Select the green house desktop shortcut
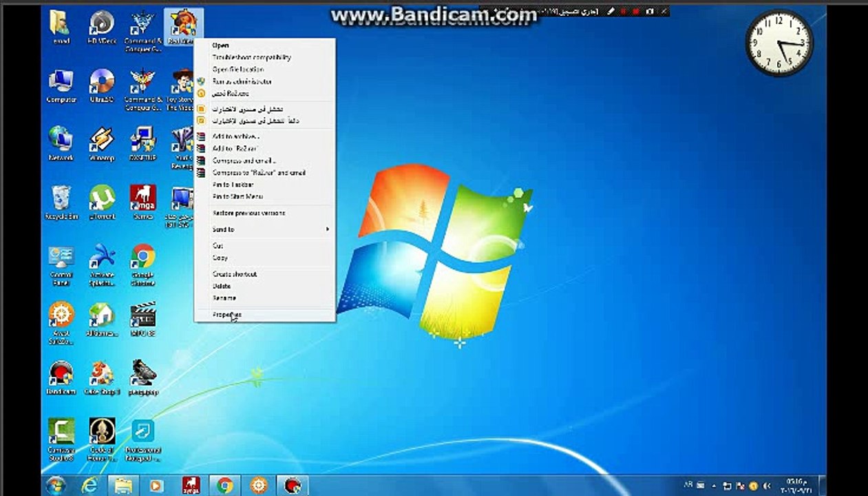Screen dimensions: 868x496 pyautogui.click(x=102, y=319)
